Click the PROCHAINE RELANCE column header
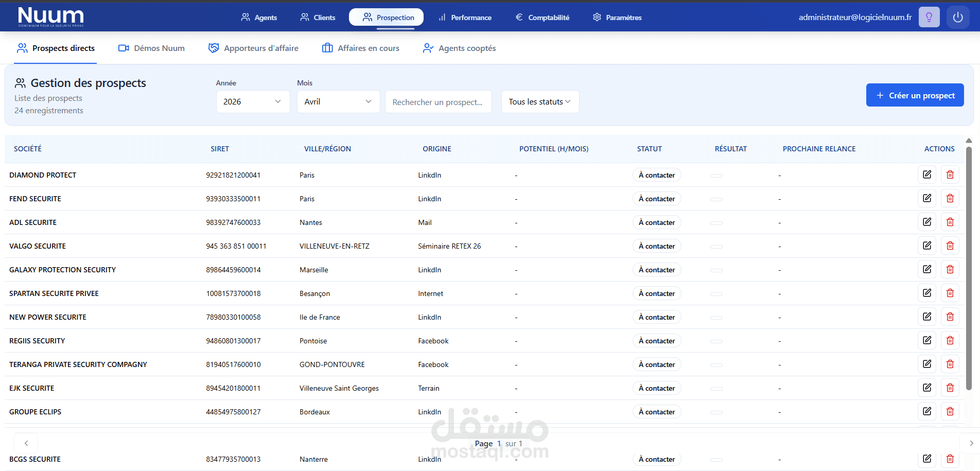The height and width of the screenshot is (471, 980). pyautogui.click(x=819, y=149)
